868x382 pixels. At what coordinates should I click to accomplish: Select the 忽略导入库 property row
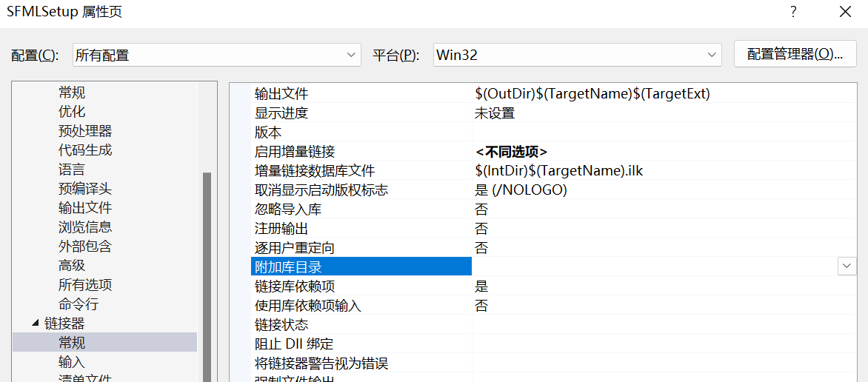point(553,209)
